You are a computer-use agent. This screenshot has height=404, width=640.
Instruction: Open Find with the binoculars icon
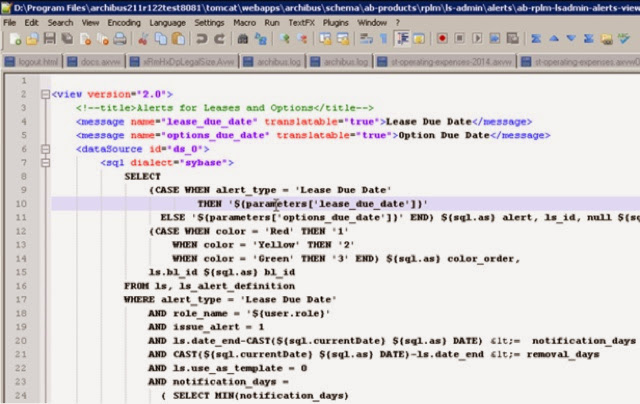242,39
